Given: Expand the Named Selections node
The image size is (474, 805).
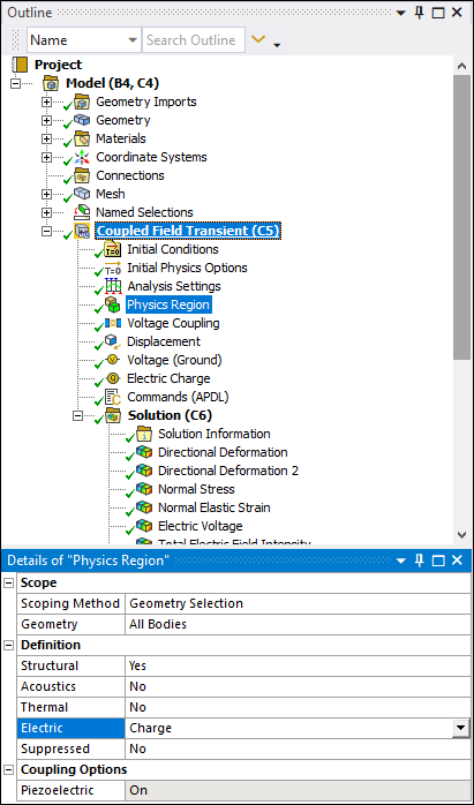Looking at the screenshot, I should tap(46, 213).
